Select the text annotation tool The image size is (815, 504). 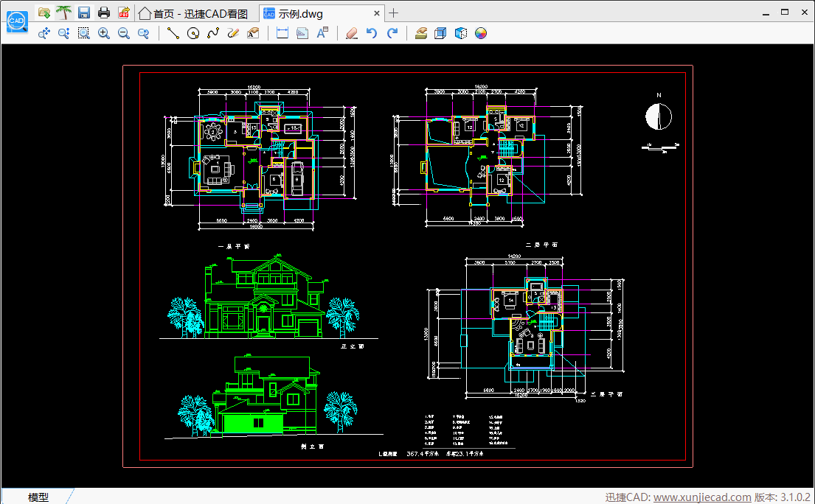pyautogui.click(x=253, y=33)
